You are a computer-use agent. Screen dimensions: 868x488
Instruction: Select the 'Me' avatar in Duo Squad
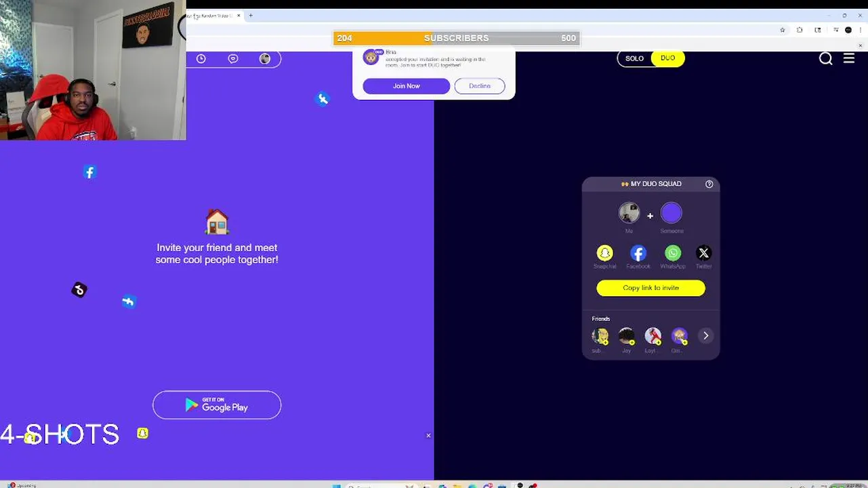point(629,213)
